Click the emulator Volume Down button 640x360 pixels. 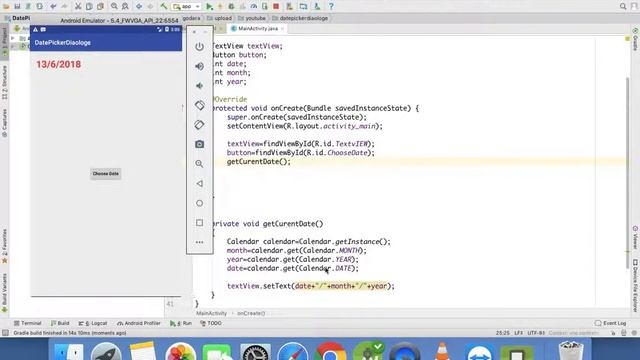199,86
